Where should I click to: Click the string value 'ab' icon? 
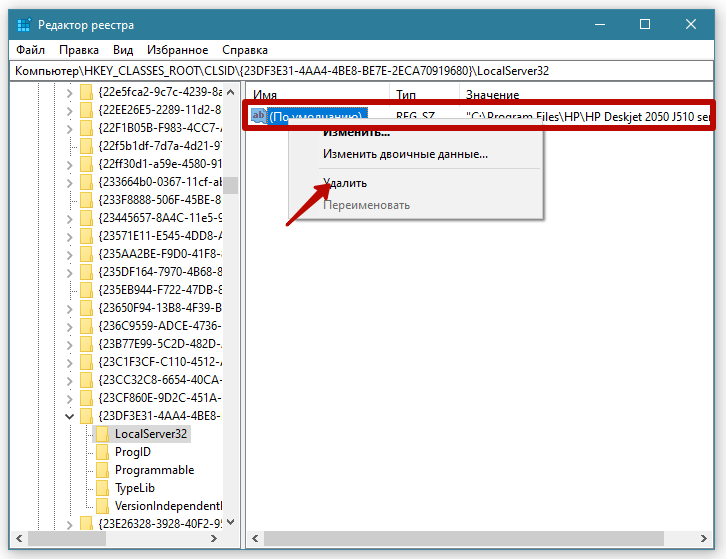click(259, 116)
